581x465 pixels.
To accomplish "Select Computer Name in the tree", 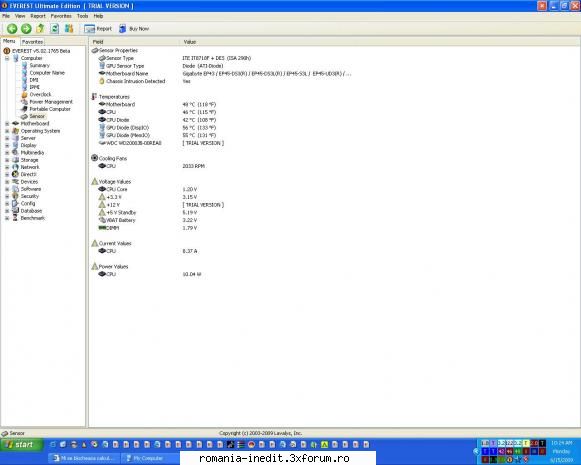I will (x=47, y=73).
